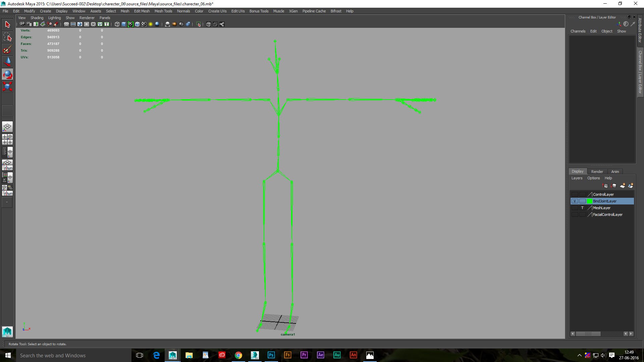Move selected layer down icon
Image resolution: width=644 pixels, height=362 pixels.
tap(614, 186)
